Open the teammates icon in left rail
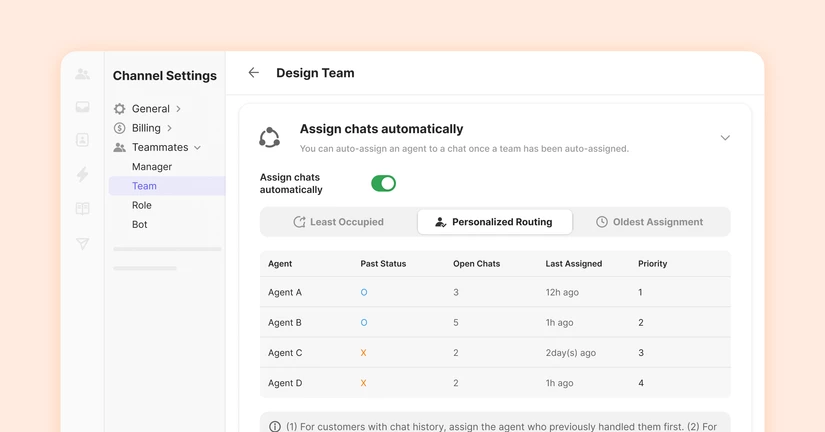This screenshot has height=432, width=825. click(x=83, y=74)
